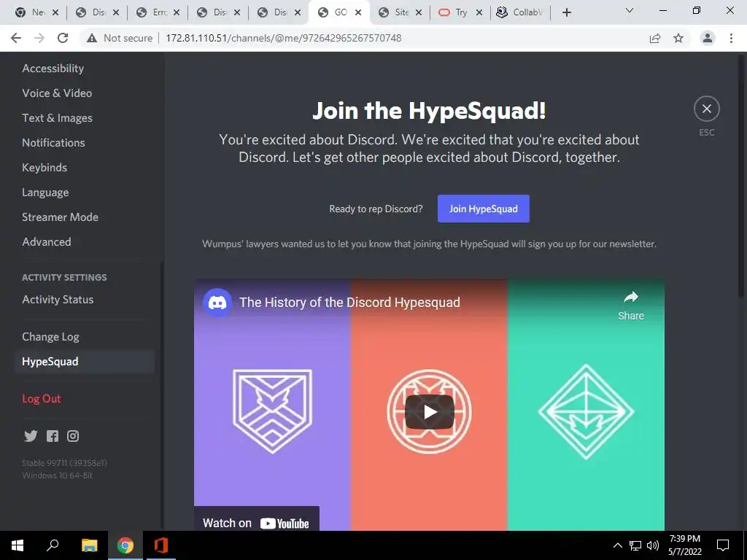Open the network tray icon
747x560 pixels.
click(635, 545)
